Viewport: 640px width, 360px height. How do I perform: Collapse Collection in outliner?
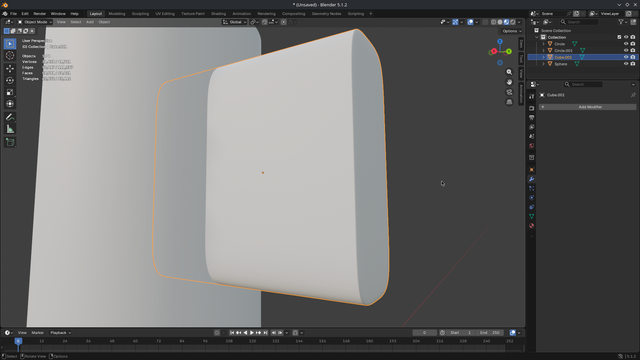point(537,37)
